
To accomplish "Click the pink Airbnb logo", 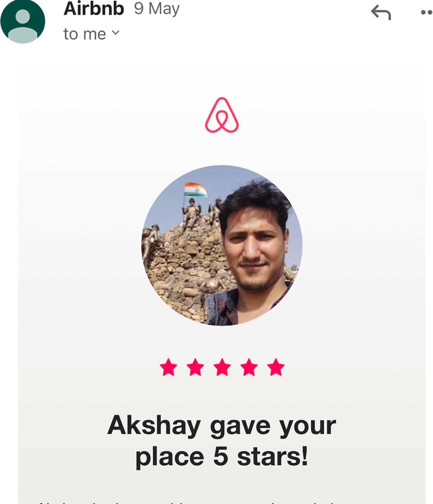I will pyautogui.click(x=222, y=115).
